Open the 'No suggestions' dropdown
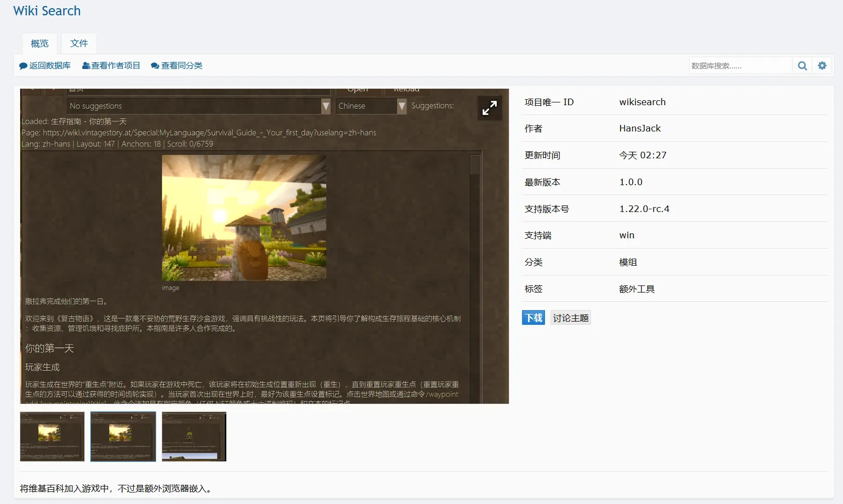The width and height of the screenshot is (843, 504). (x=197, y=106)
